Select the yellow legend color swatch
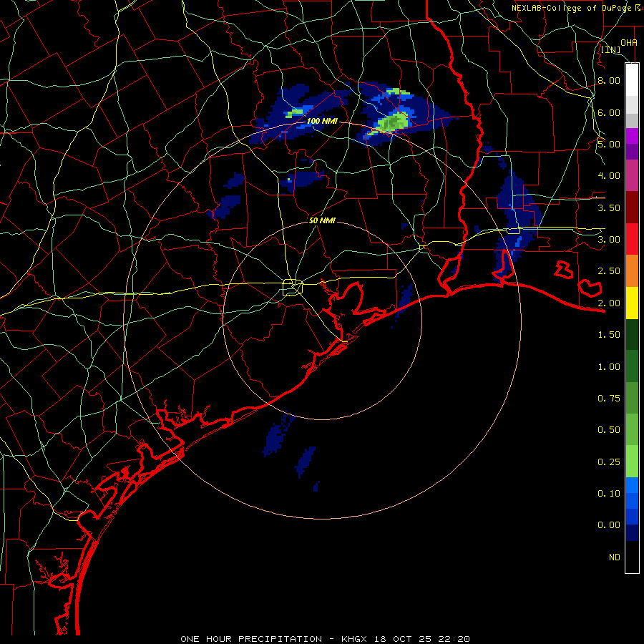Viewport: 644px width, 644px height. (632, 303)
